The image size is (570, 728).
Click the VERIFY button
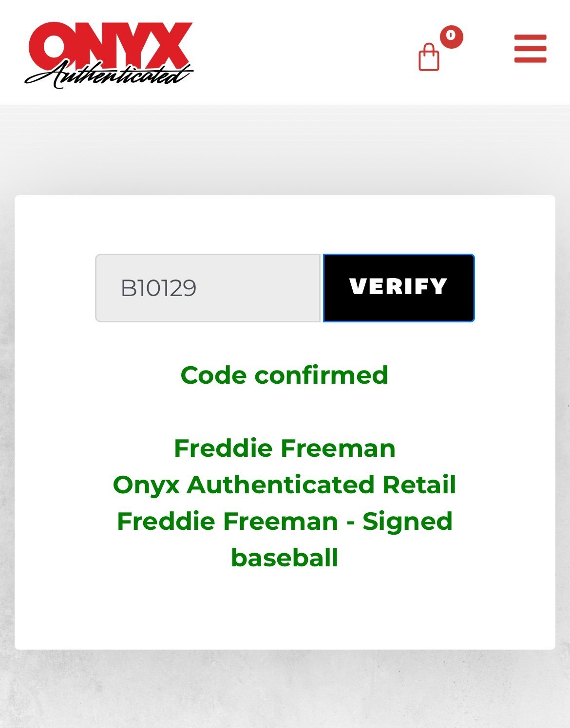[x=399, y=288]
